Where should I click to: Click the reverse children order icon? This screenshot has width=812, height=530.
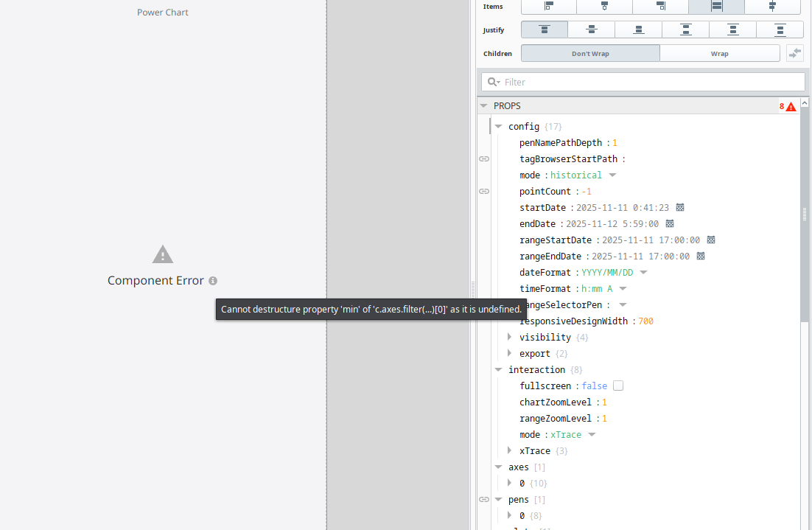795,53
